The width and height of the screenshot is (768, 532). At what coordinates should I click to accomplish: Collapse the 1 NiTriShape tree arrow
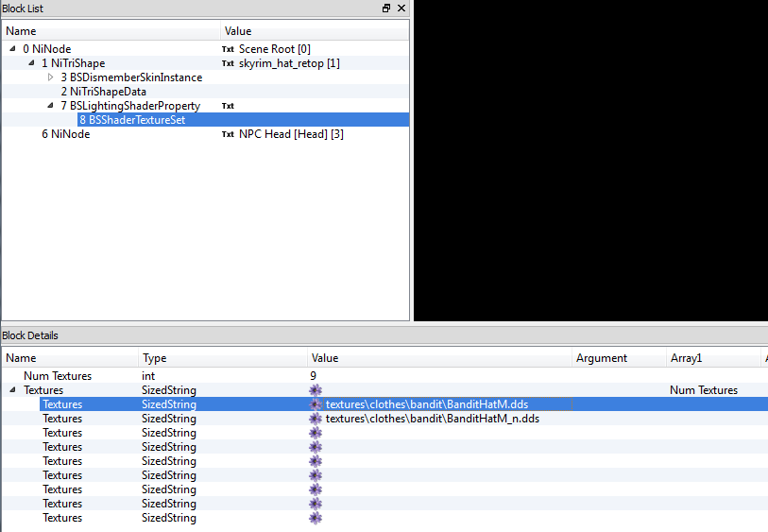[31, 62]
